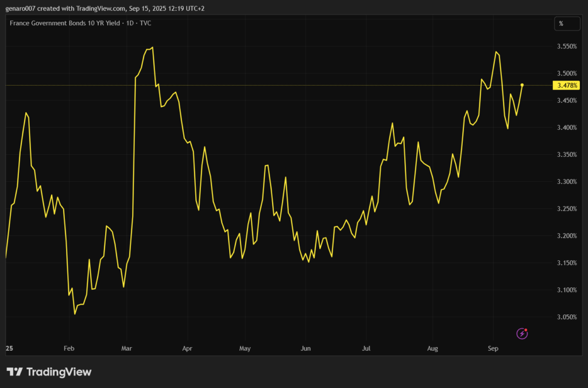
Task: Click the 3.550% level on the price scale
Action: coord(566,47)
